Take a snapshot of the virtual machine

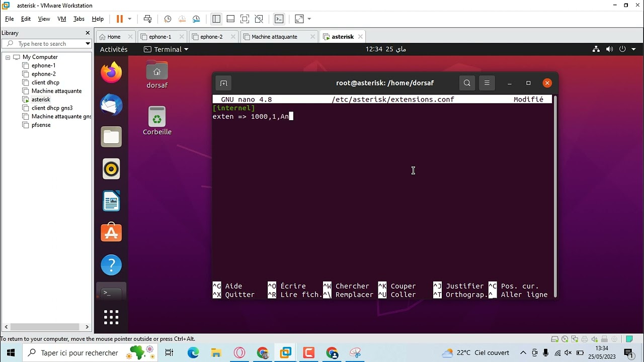coord(168,19)
